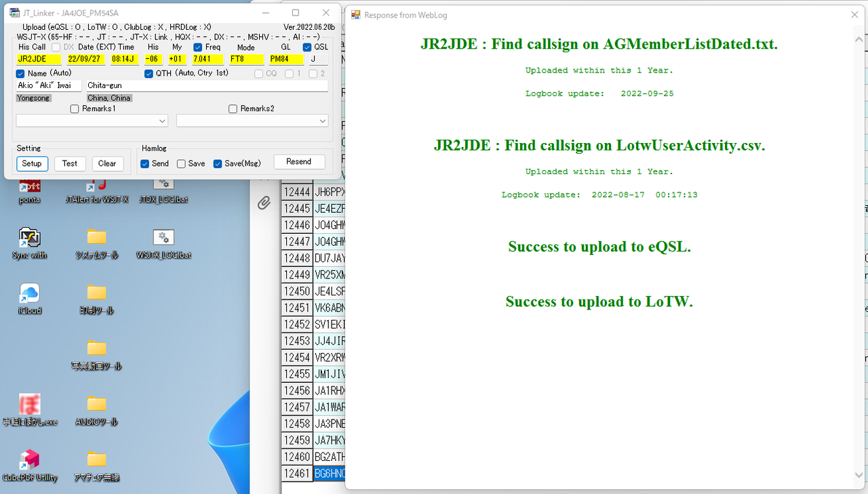Click the JT_Linker title bar app icon
This screenshot has height=494, width=868.
[x=14, y=13]
